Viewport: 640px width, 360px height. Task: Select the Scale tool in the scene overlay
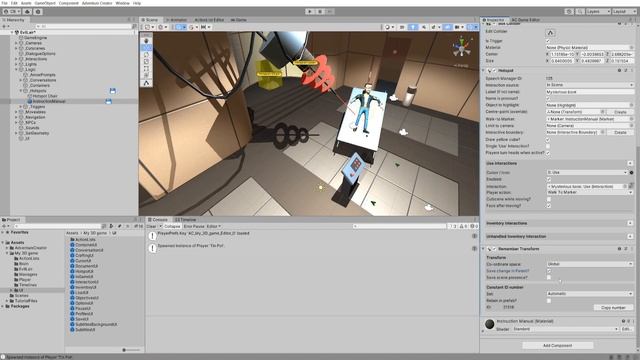[x=147, y=62]
